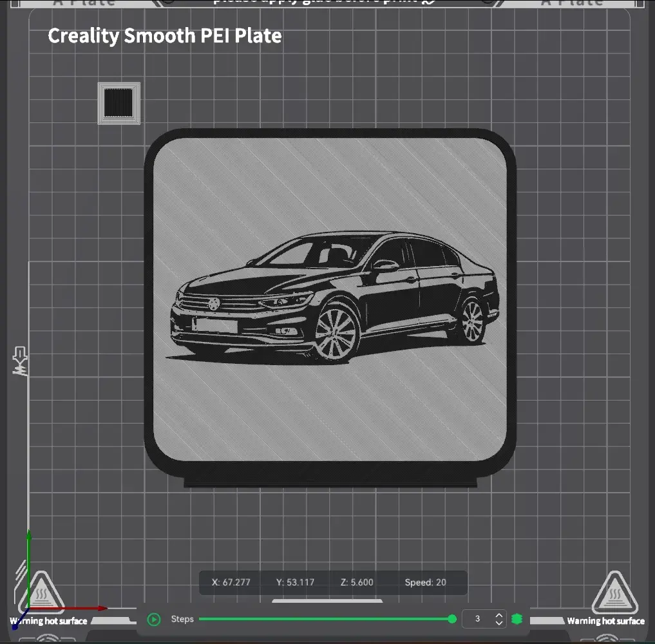Select the small square purge block preview
Viewport: 655px width, 644px height.
point(119,103)
